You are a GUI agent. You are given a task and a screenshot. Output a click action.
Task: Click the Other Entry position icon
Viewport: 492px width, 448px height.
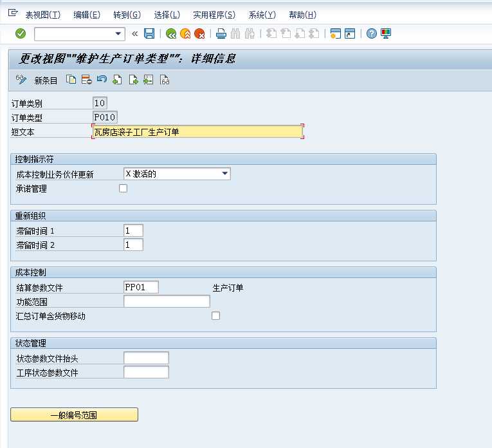coord(149,80)
